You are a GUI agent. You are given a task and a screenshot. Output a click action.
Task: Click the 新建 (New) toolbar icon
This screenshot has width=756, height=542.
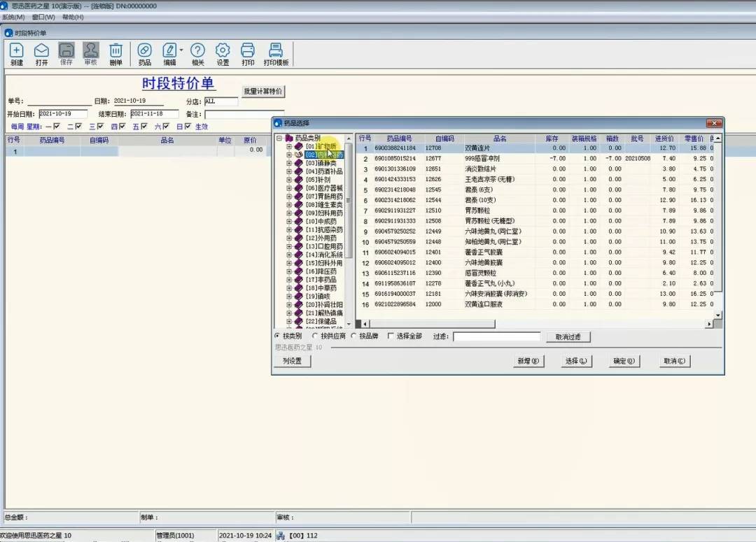(16, 50)
